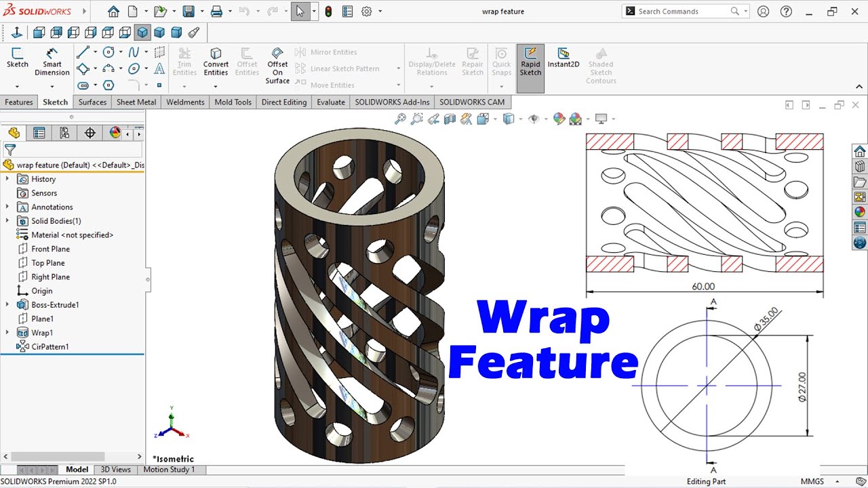The image size is (868, 488).
Task: Print the document using the printer icon
Action: (216, 12)
